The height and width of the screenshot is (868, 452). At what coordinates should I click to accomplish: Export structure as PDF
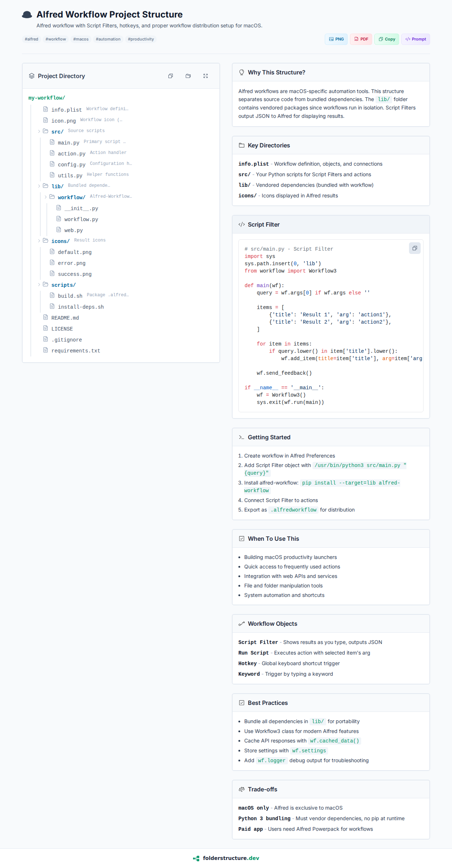[361, 39]
